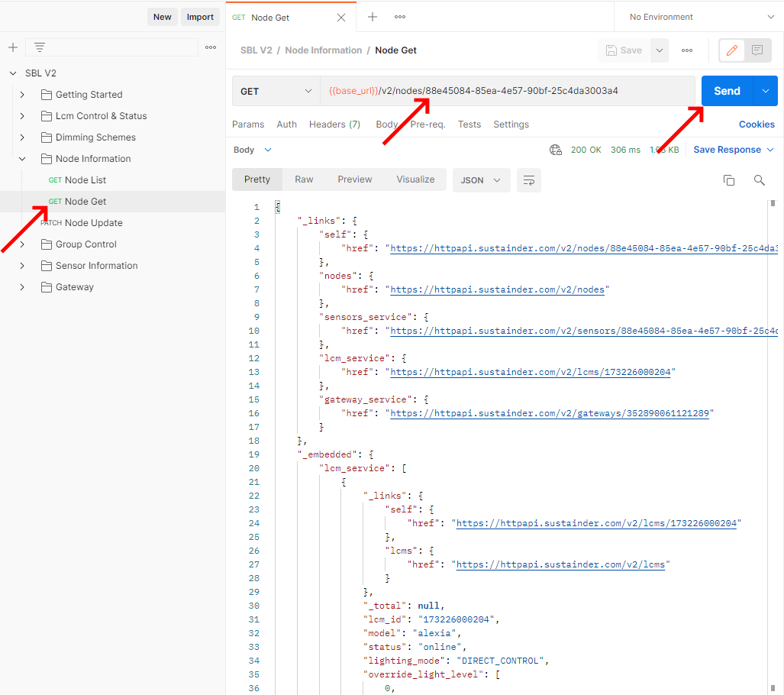This screenshot has height=695, width=784.
Task: Click the network globe icon beside 200 OK
Action: pos(556,150)
